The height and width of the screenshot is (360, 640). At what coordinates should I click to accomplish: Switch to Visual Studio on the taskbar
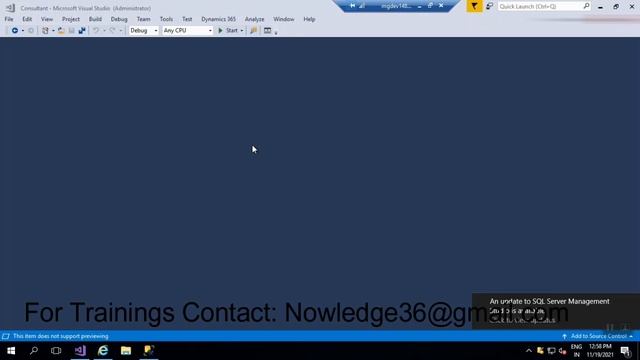tap(80, 351)
